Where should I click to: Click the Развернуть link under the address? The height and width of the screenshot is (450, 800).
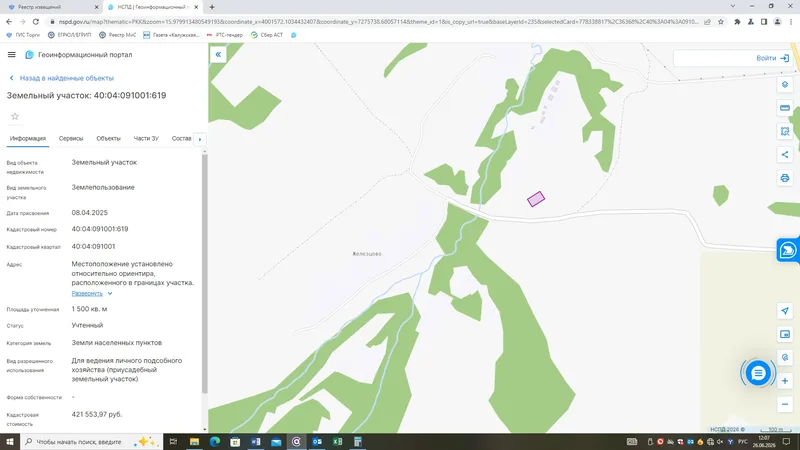point(87,293)
